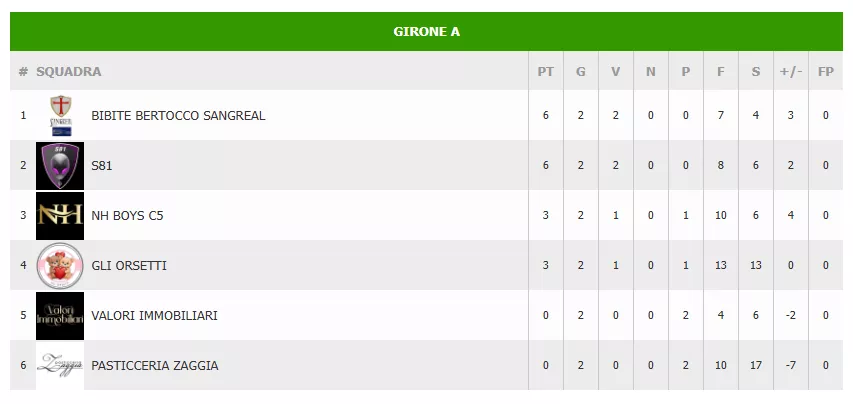Click the Bibite Bertocco Sangreal team logo
853x404 pixels.
point(60,116)
